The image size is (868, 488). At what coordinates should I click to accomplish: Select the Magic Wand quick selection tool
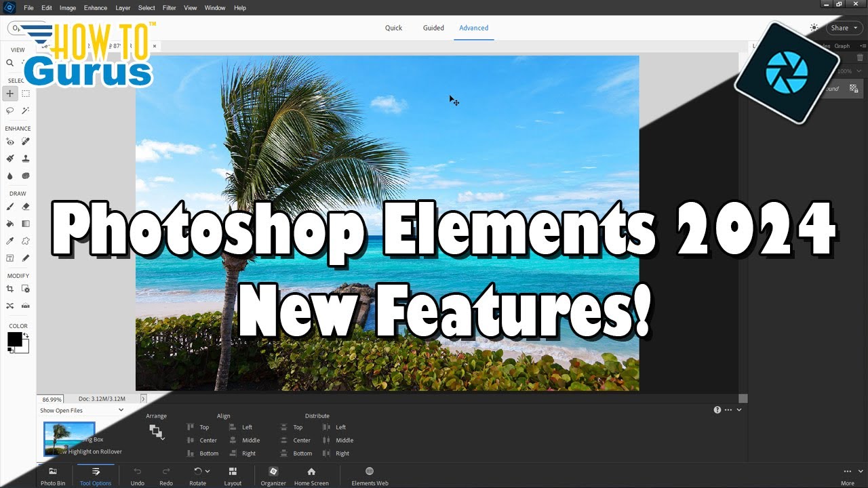coord(26,110)
